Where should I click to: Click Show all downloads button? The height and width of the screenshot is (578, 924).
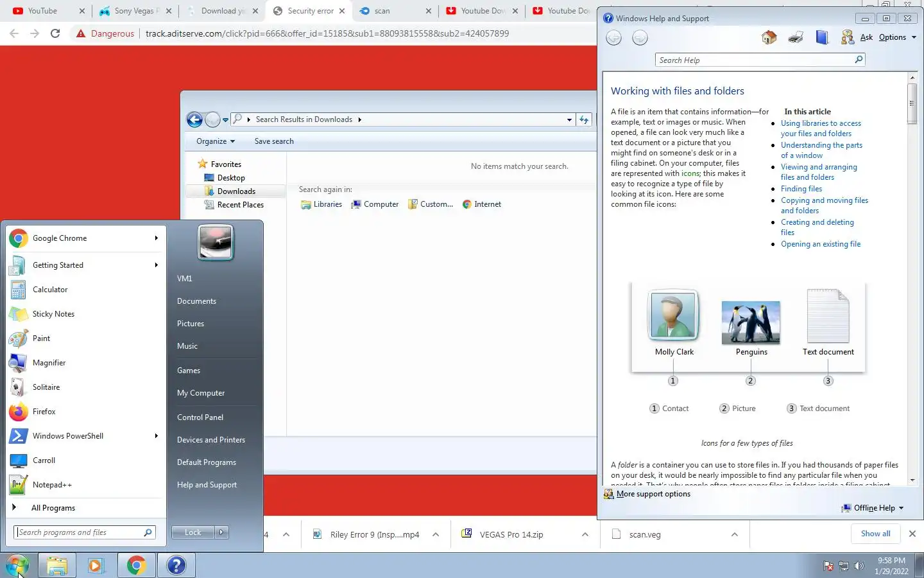876,534
